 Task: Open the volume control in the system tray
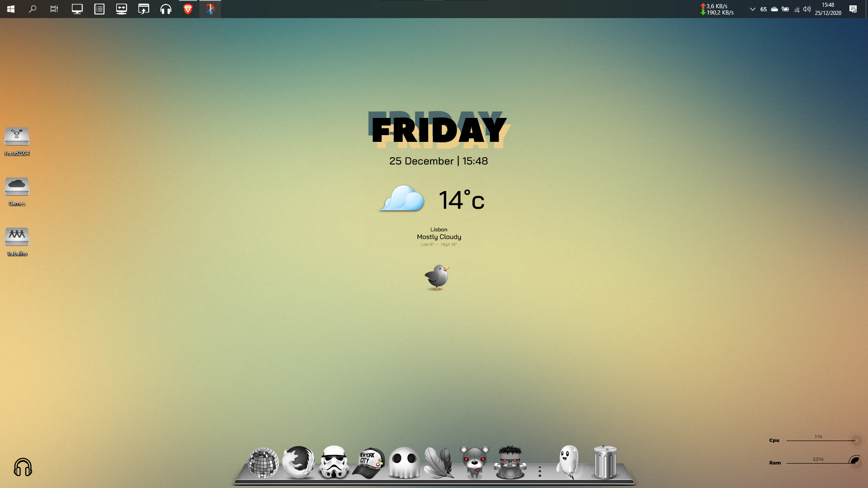pos(807,9)
